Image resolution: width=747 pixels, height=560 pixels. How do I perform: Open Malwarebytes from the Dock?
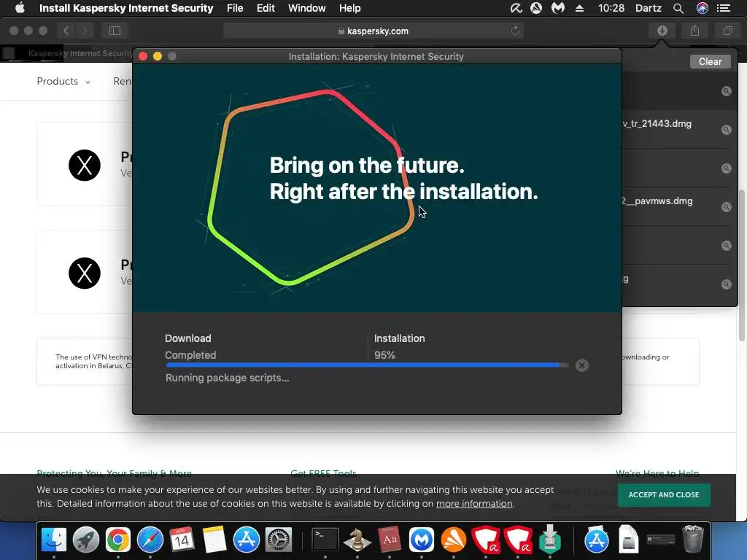click(421, 540)
